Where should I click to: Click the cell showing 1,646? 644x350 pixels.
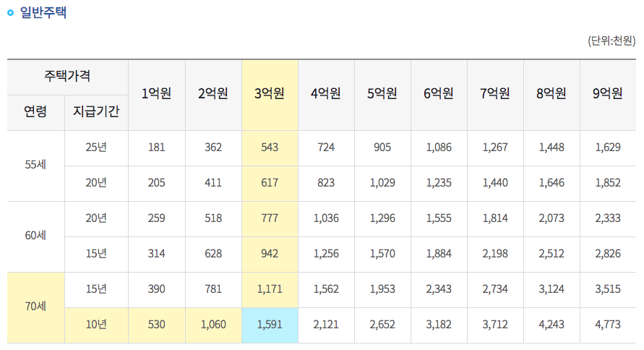point(551,184)
